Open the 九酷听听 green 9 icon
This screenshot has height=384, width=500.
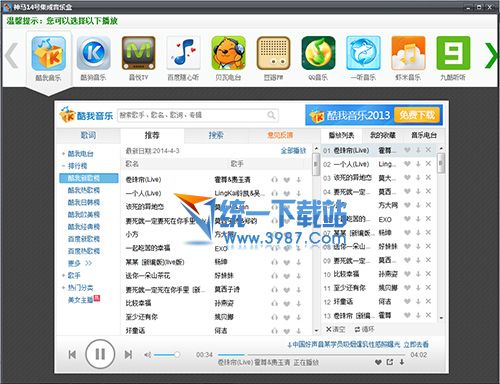(453, 53)
